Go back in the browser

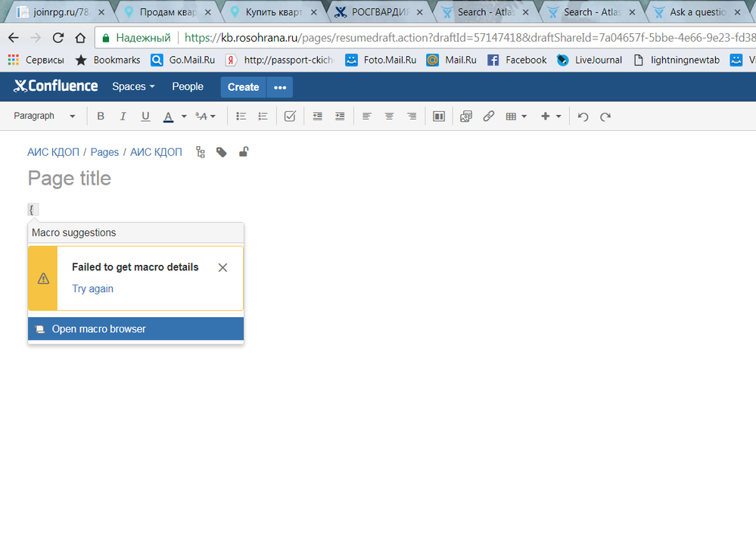(x=14, y=38)
